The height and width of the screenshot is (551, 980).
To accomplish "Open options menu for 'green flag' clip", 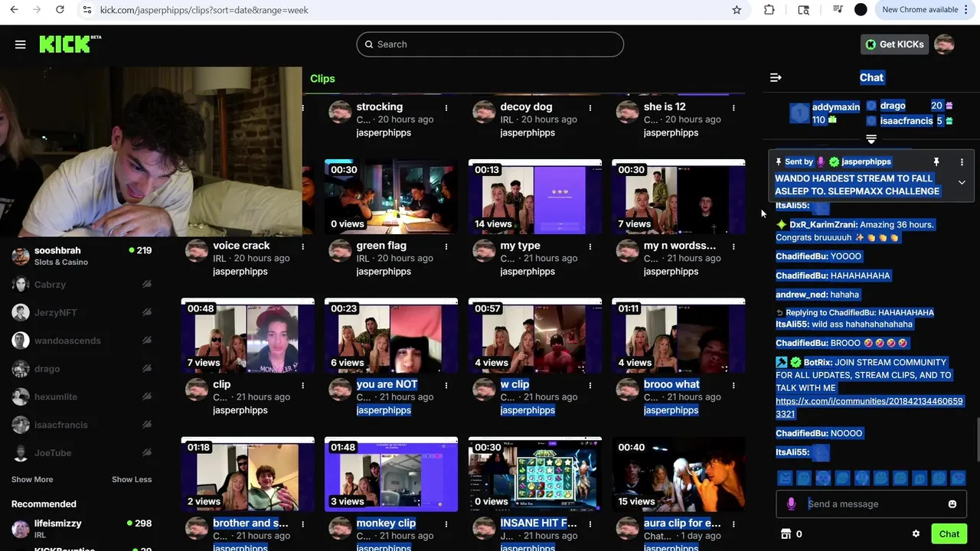I will pyautogui.click(x=446, y=246).
